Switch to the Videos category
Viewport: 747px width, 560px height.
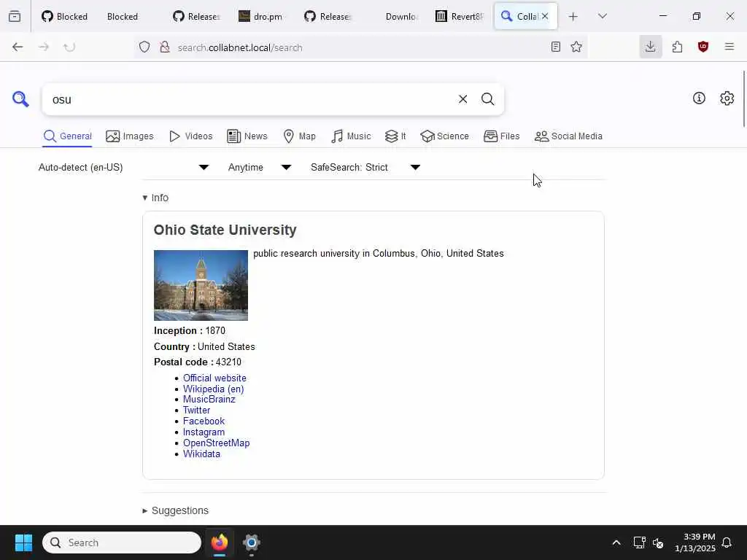pos(191,136)
